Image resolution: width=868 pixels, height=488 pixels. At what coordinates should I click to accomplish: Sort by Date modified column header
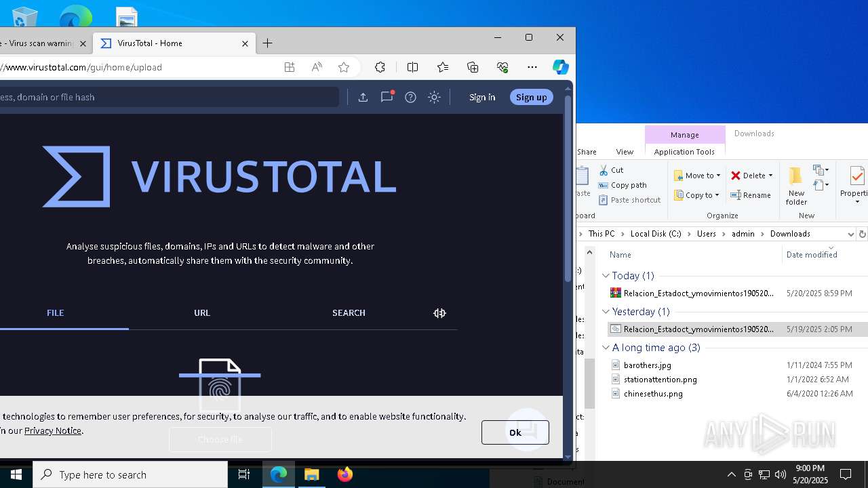click(812, 255)
